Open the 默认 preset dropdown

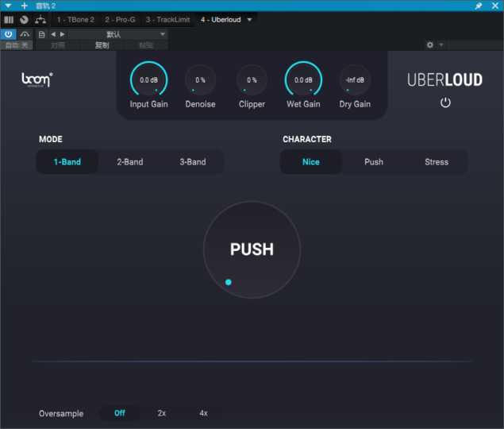point(117,34)
